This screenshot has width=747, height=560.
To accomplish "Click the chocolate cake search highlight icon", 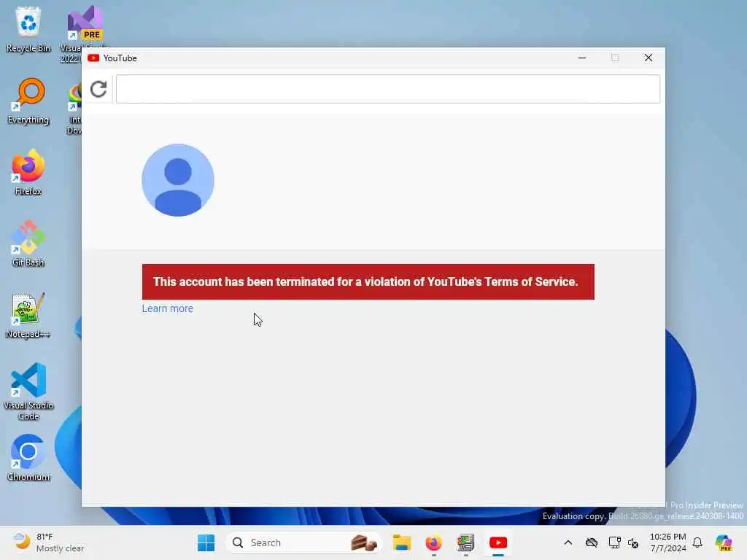I will pos(364,542).
